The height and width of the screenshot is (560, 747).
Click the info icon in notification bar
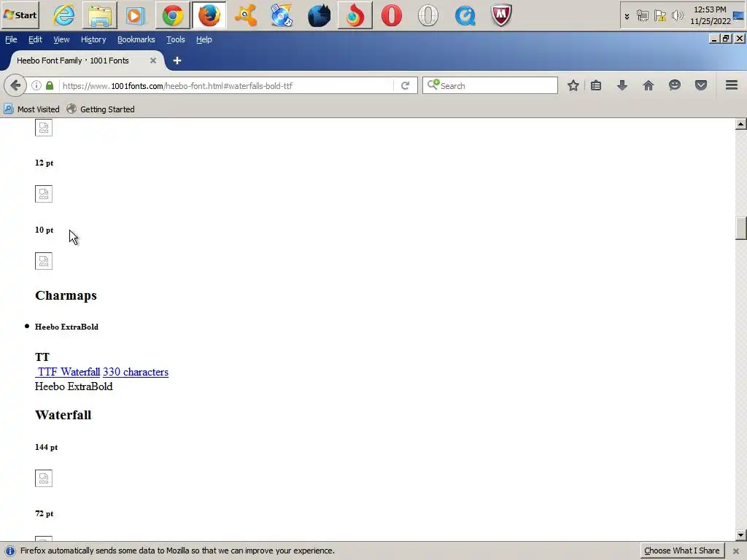click(x=9, y=551)
